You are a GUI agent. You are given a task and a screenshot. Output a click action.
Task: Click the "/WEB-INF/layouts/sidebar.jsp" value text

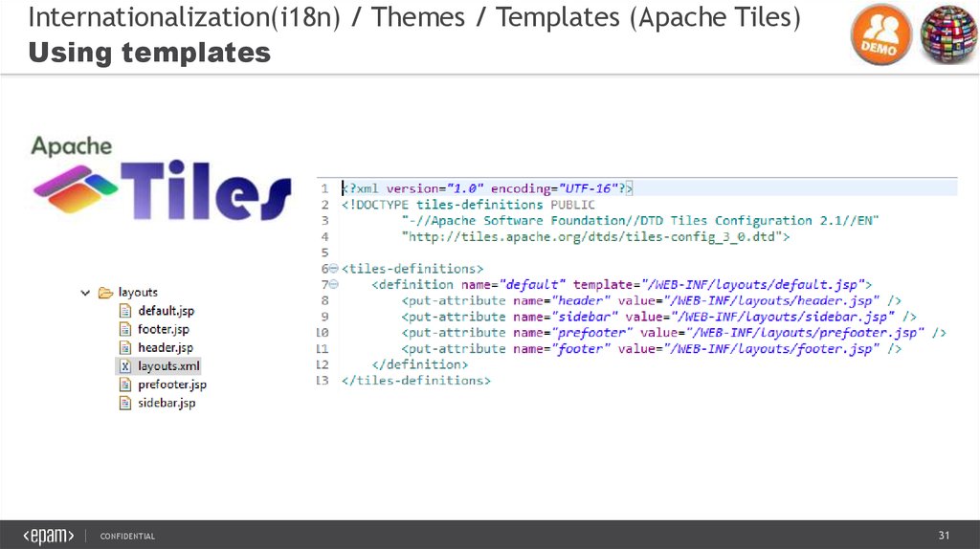coord(785,317)
